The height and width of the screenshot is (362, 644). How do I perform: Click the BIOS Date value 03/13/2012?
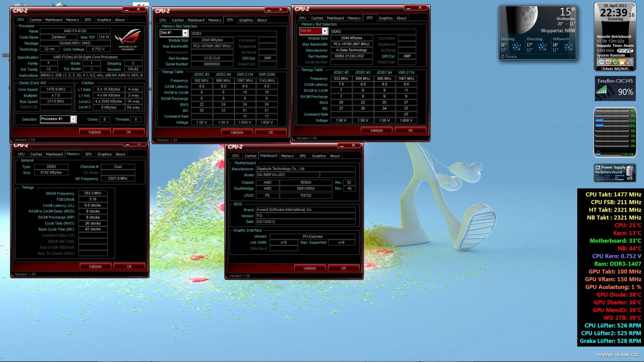click(305, 222)
